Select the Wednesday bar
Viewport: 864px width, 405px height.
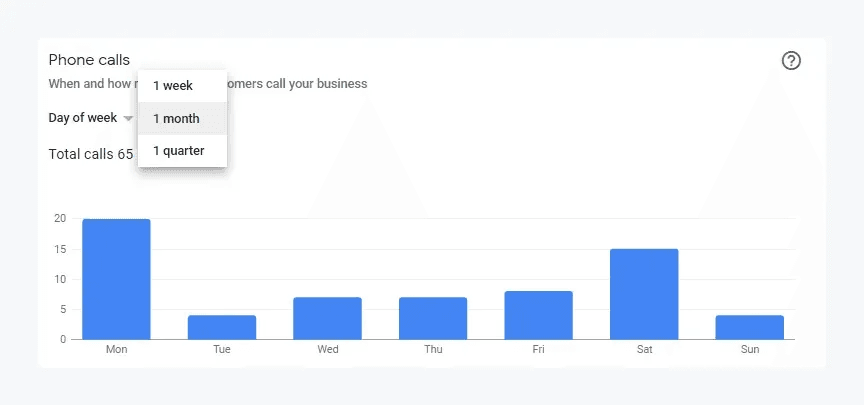327,318
